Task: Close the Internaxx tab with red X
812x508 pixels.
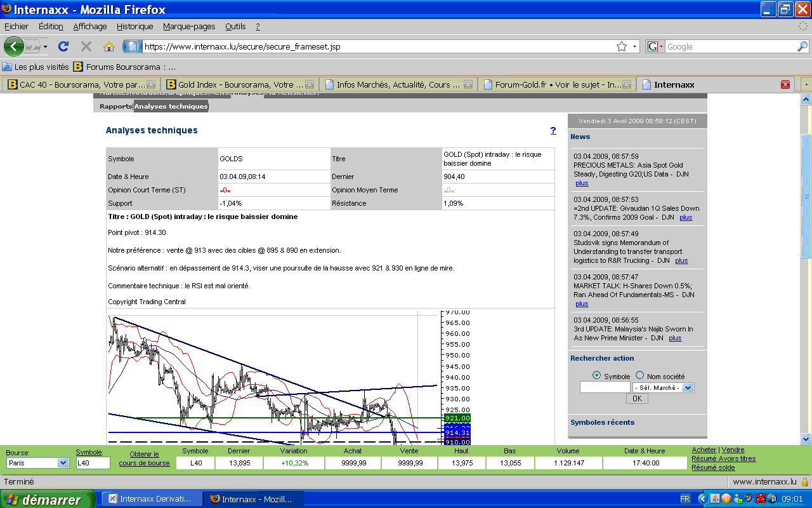Action: coord(785,84)
